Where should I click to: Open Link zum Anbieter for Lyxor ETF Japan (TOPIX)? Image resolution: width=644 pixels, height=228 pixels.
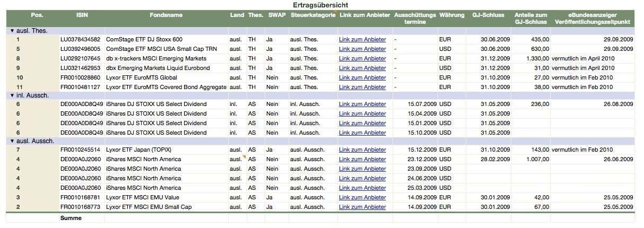coord(362,150)
